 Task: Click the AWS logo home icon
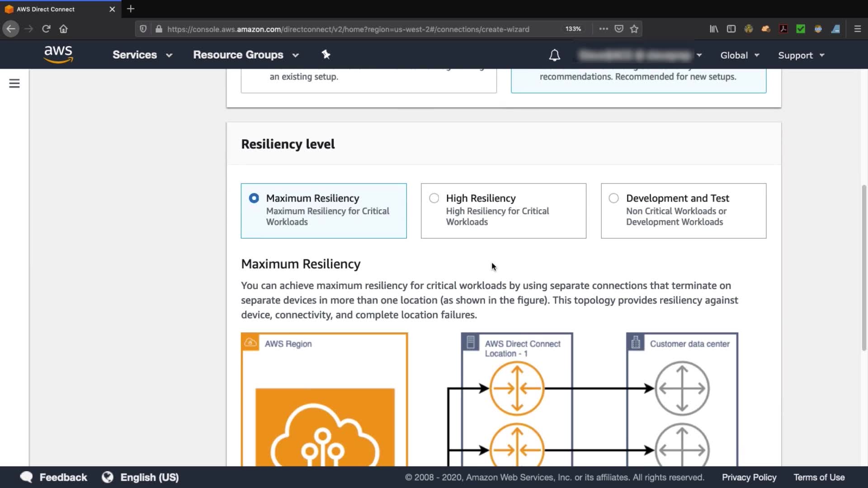point(58,54)
